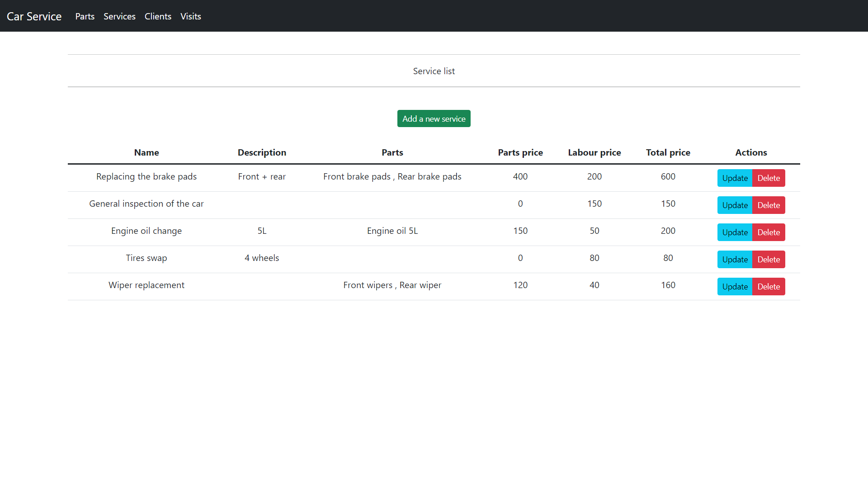Delete the Engine oil change service
868x488 pixels.
[x=769, y=232]
